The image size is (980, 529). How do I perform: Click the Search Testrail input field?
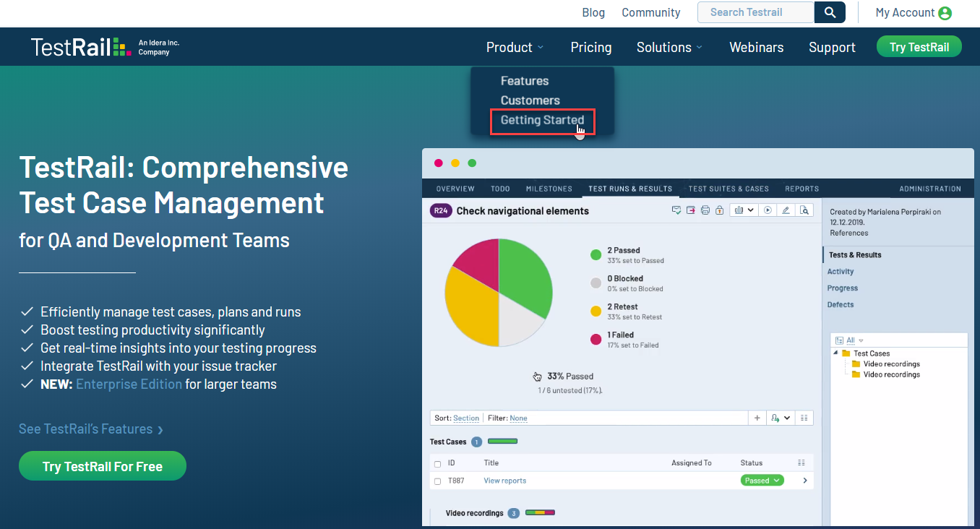tap(756, 12)
